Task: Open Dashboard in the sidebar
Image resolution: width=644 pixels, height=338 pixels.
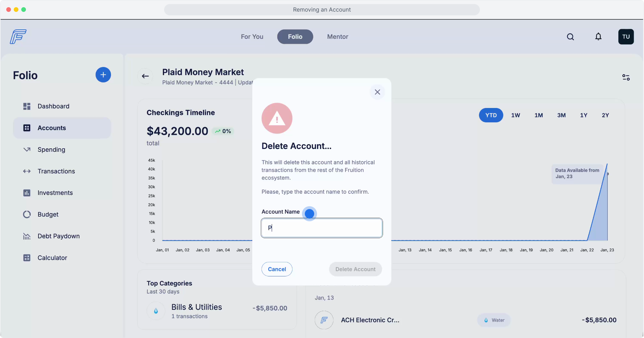Action: (53, 106)
